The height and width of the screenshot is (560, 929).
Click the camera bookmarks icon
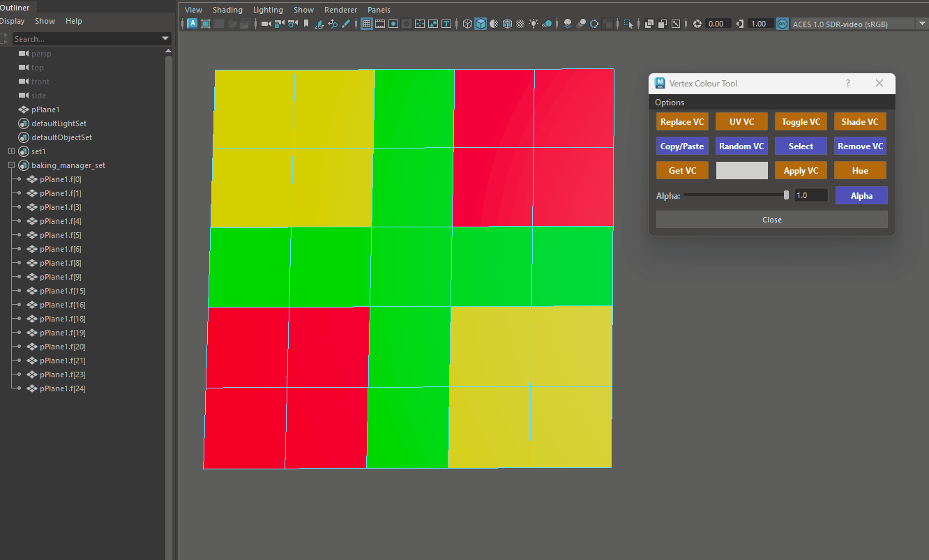coord(305,24)
